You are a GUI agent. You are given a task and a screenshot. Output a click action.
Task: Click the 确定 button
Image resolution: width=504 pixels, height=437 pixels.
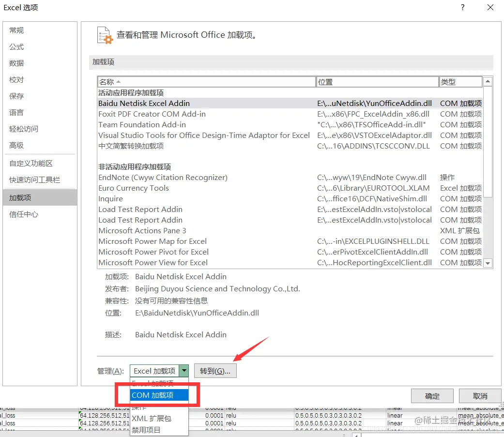click(x=432, y=396)
